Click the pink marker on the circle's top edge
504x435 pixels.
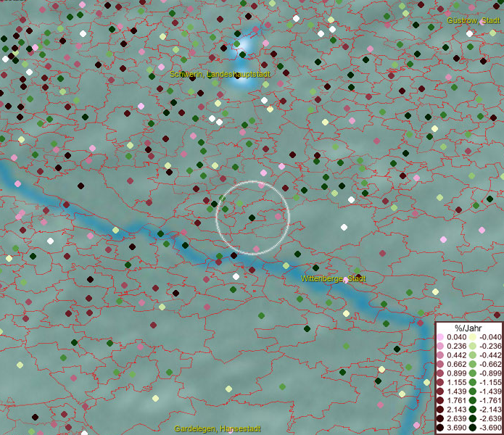tap(263, 185)
